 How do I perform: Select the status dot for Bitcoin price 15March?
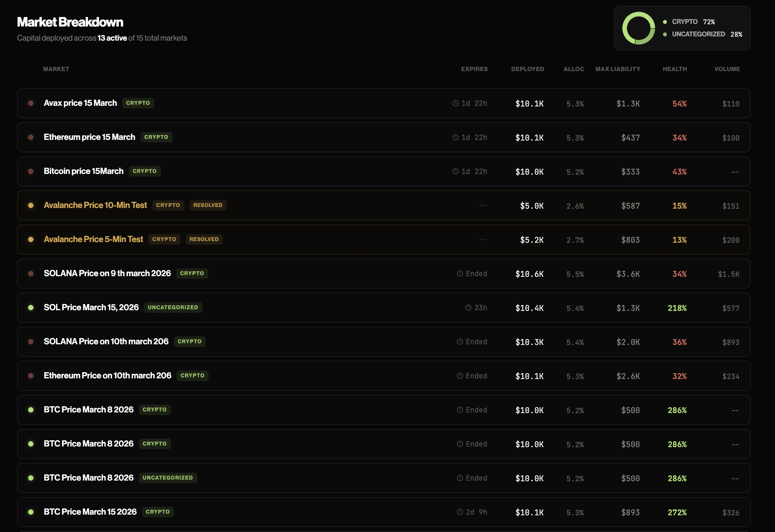(31, 171)
